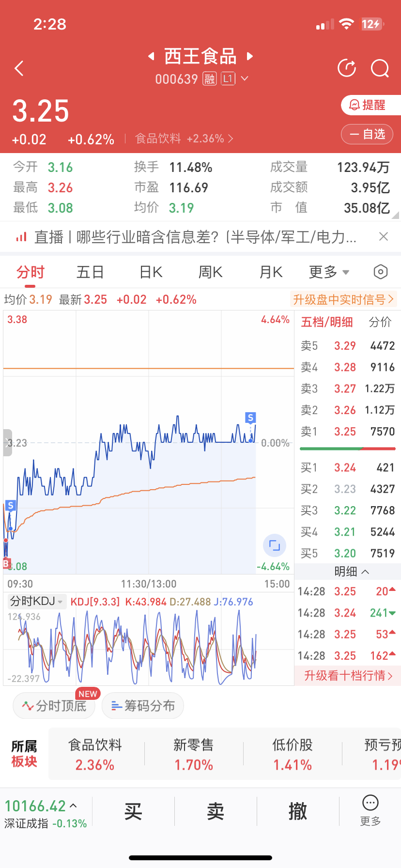401x868 pixels.
Task: Expand 深证成指 index bar caret
Action: coord(73,806)
